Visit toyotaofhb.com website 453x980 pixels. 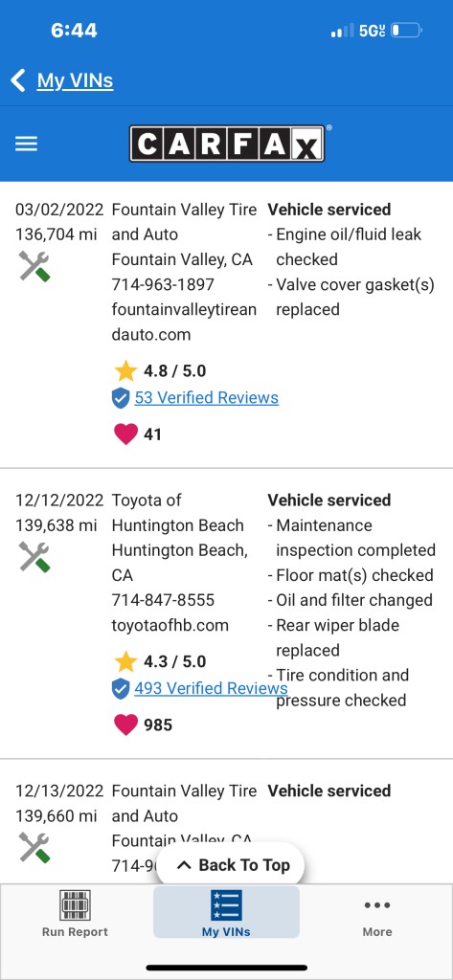[170, 625]
